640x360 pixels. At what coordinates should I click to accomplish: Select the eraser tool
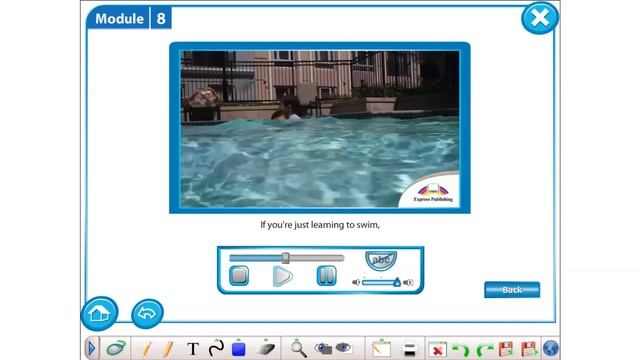pos(266,349)
